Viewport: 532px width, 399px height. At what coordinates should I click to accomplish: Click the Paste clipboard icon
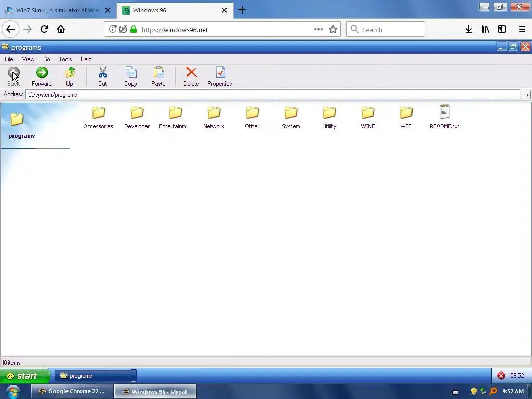click(x=158, y=72)
